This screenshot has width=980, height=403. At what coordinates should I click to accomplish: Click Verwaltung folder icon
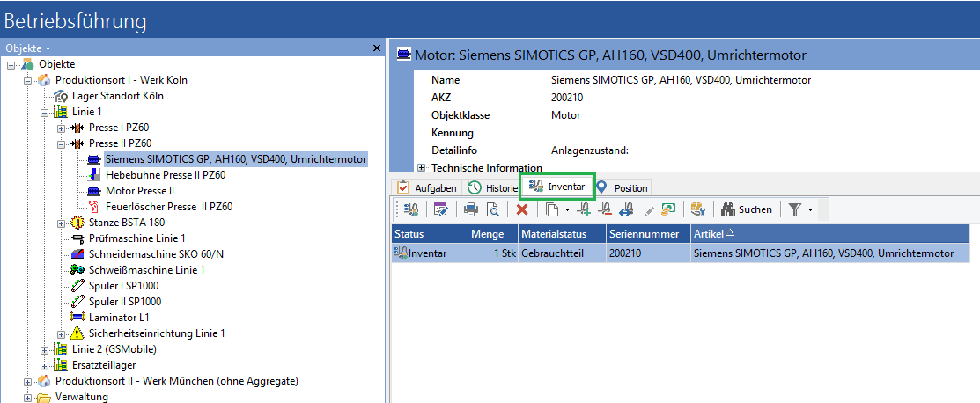point(44,398)
